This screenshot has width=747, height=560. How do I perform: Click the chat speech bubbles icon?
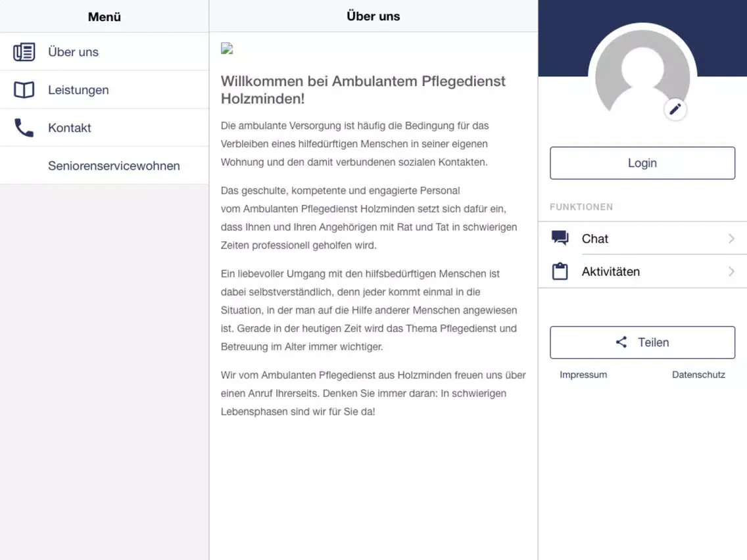pos(560,239)
